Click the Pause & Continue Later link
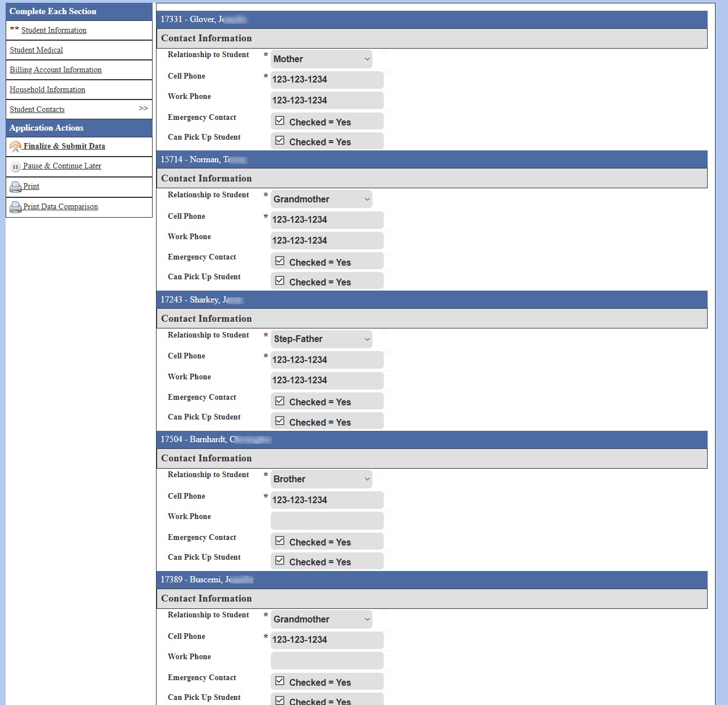Screen dimensions: 728x705 (x=62, y=166)
